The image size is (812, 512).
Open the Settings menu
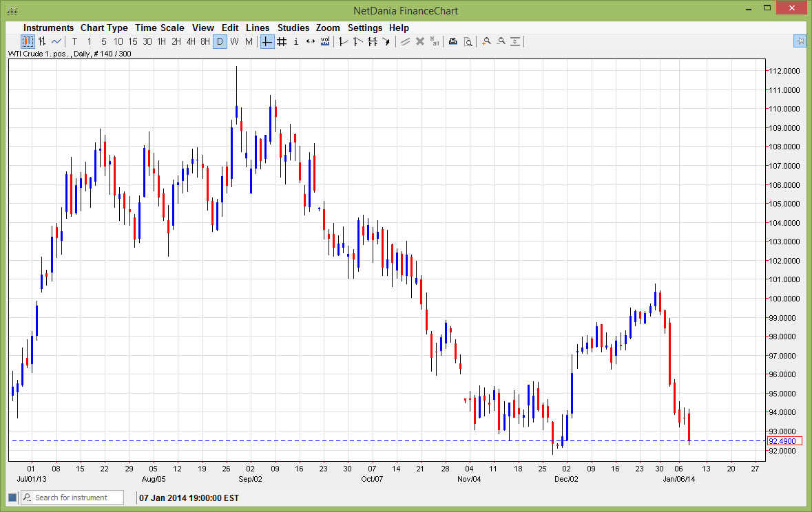(x=364, y=28)
